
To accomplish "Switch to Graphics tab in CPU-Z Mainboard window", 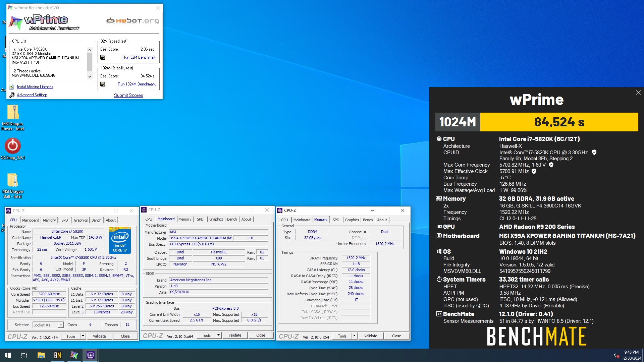I will click(x=216, y=219).
